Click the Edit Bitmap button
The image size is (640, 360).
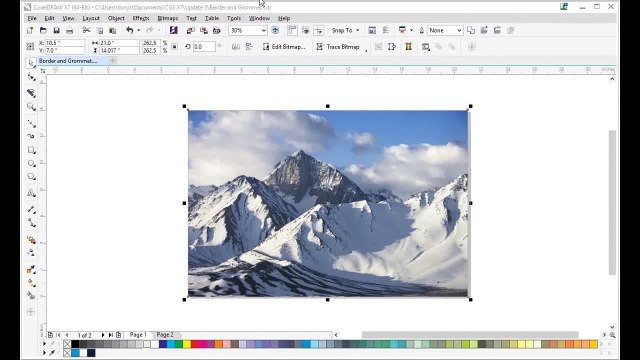click(x=284, y=47)
